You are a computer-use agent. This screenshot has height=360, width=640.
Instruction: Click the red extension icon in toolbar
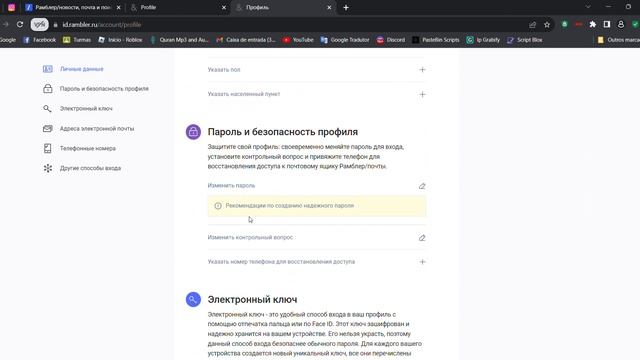[x=579, y=24]
